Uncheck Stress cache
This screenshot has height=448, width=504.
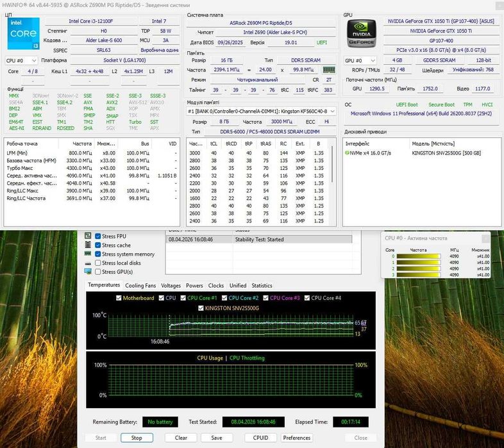click(x=98, y=245)
